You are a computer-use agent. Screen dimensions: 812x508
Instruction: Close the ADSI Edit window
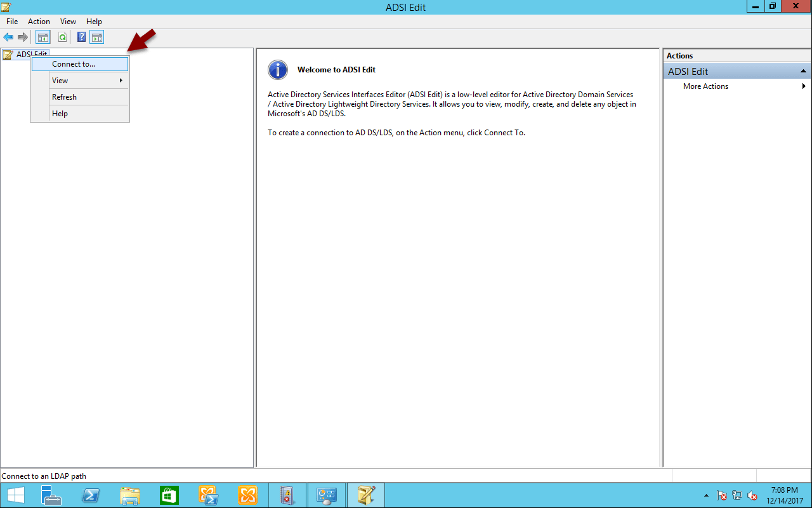click(796, 6)
